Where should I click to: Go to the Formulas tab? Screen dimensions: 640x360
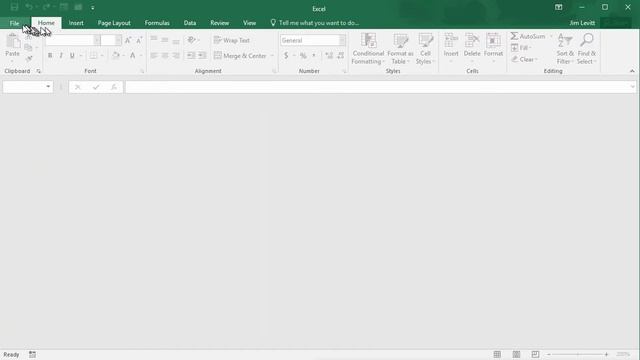(157, 23)
